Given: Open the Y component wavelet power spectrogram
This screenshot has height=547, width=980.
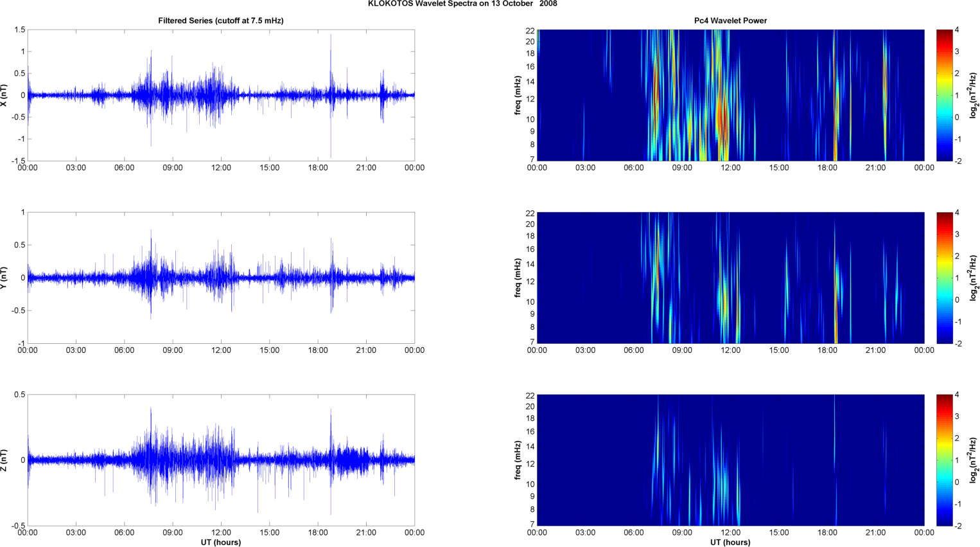Looking at the screenshot, I should click(730, 278).
